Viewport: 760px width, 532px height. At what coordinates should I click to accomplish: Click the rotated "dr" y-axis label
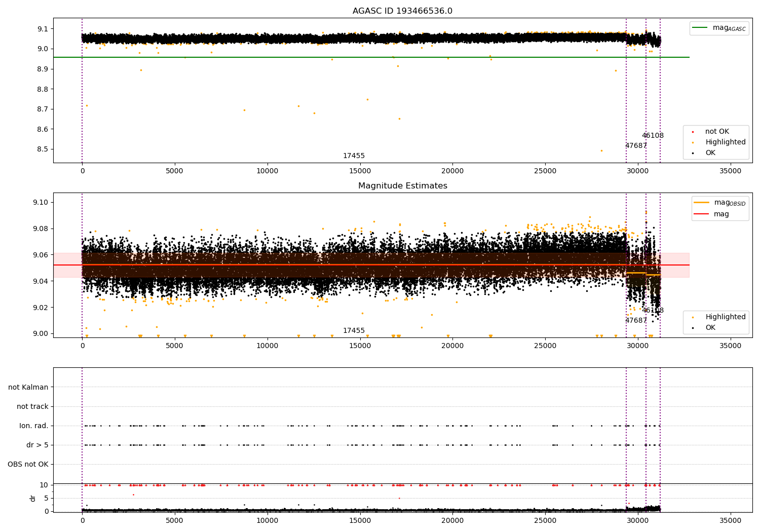[x=33, y=498]
